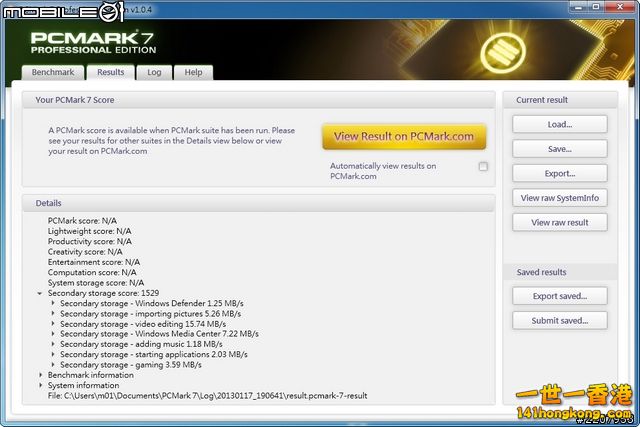Open the Log tab
The width and height of the screenshot is (640, 427).
pyautogui.click(x=154, y=72)
